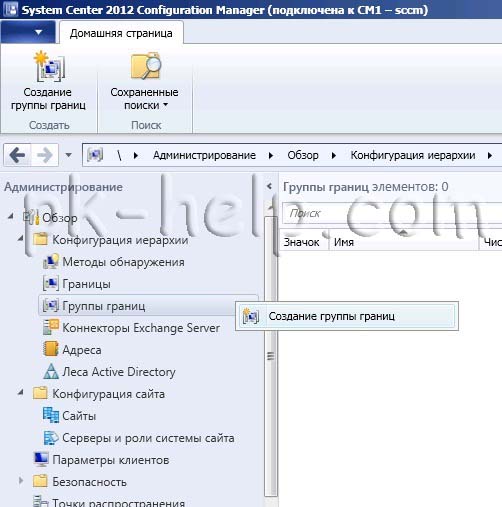Image resolution: width=502 pixels, height=507 pixels.
Task: Select Сайты tree item
Action: coord(79,416)
